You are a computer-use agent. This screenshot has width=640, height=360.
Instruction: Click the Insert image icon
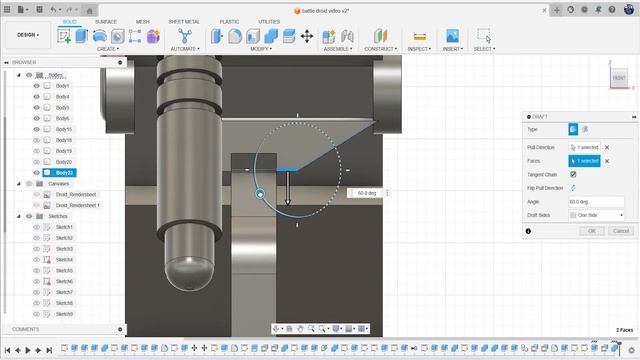pyautogui.click(x=452, y=36)
